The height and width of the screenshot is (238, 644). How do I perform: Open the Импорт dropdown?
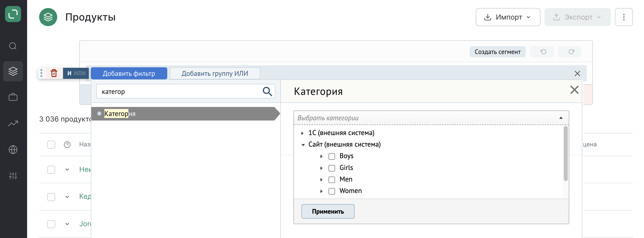[508, 17]
